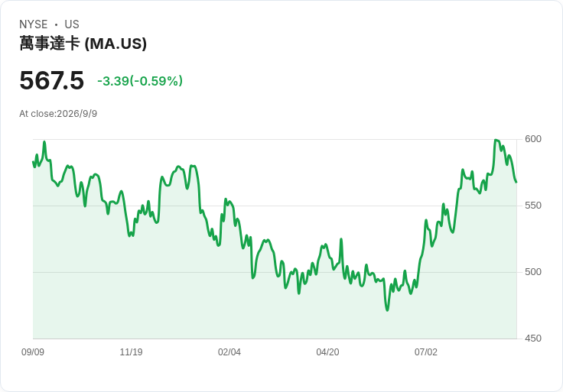
Task: Click the US market label
Action: (72, 24)
